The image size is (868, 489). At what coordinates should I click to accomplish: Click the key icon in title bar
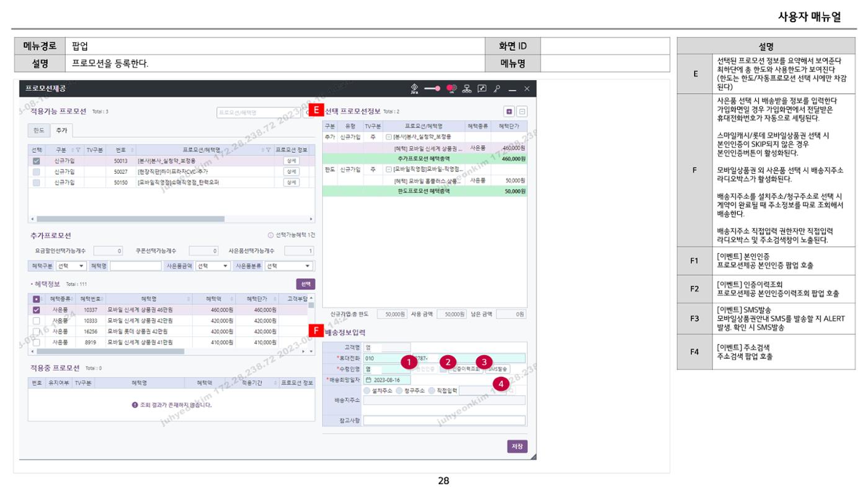[x=497, y=89]
